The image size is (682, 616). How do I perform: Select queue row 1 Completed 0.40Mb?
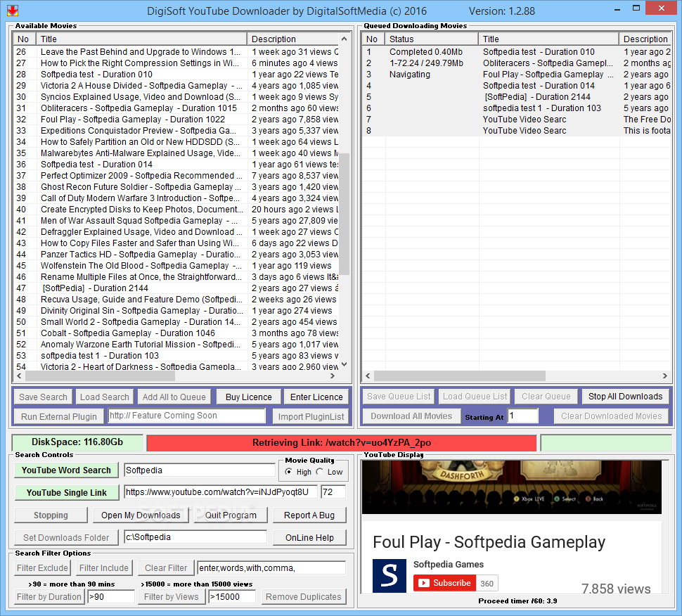(x=517, y=52)
